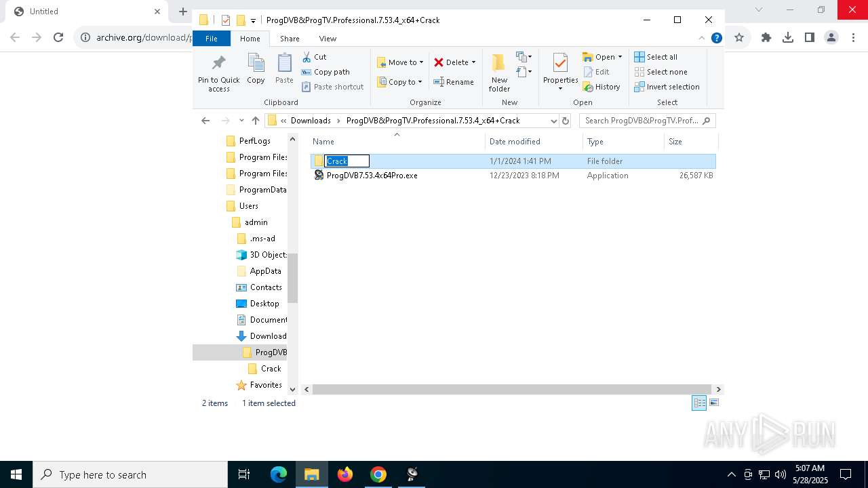The image size is (868, 488).
Task: Click Invert selection
Action: 667,87
